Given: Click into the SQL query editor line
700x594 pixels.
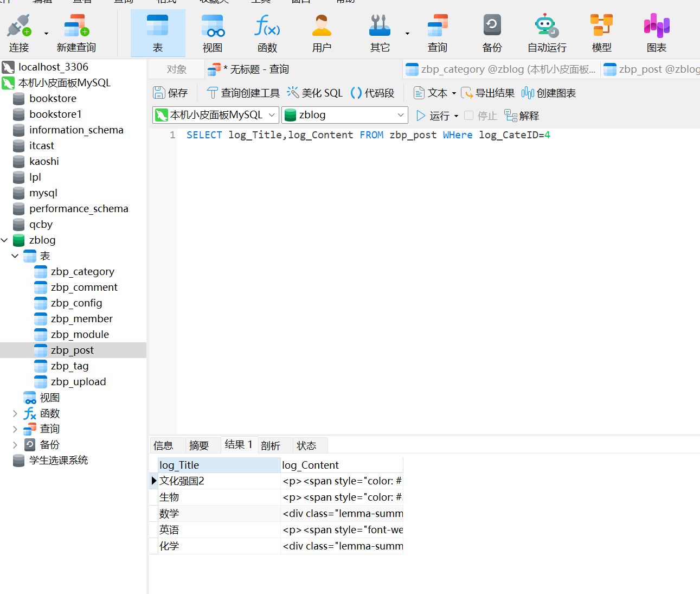Looking at the screenshot, I should point(368,135).
